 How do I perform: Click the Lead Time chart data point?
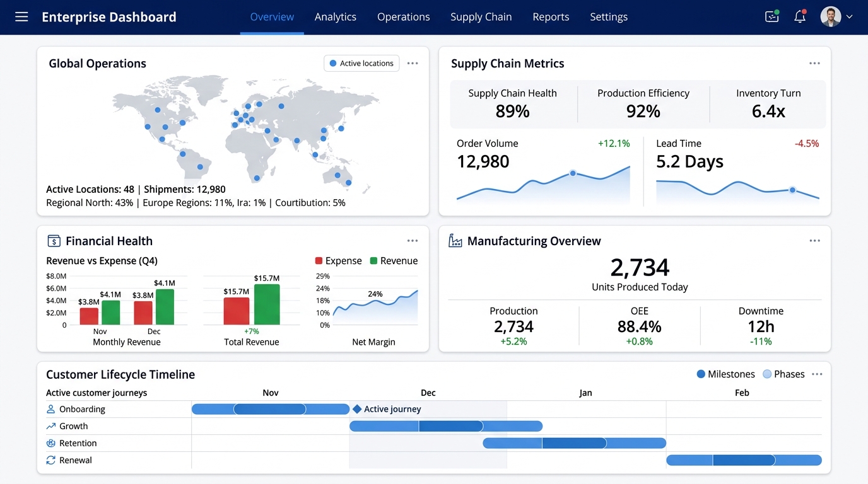click(x=792, y=190)
